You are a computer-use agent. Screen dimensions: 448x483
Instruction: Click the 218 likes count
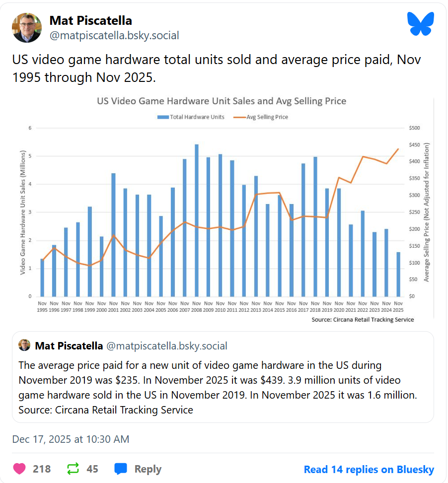pyautogui.click(x=42, y=469)
